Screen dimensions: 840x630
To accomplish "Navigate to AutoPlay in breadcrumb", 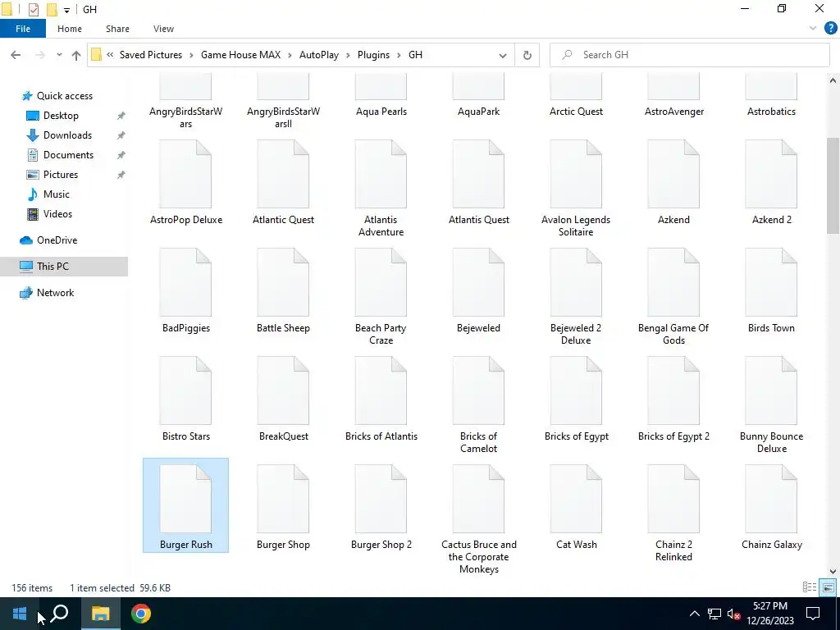I will pos(319,55).
